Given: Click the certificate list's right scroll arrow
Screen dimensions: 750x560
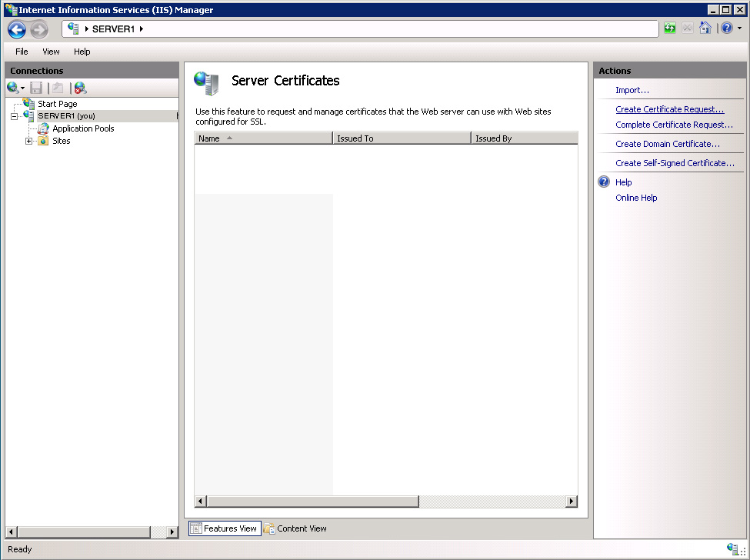Looking at the screenshot, I should coord(571,502).
